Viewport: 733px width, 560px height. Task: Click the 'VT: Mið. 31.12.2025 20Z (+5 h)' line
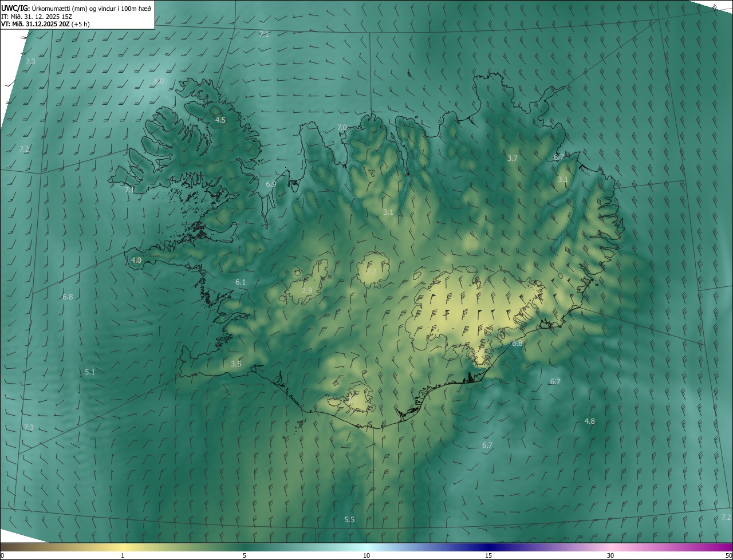pos(46,24)
